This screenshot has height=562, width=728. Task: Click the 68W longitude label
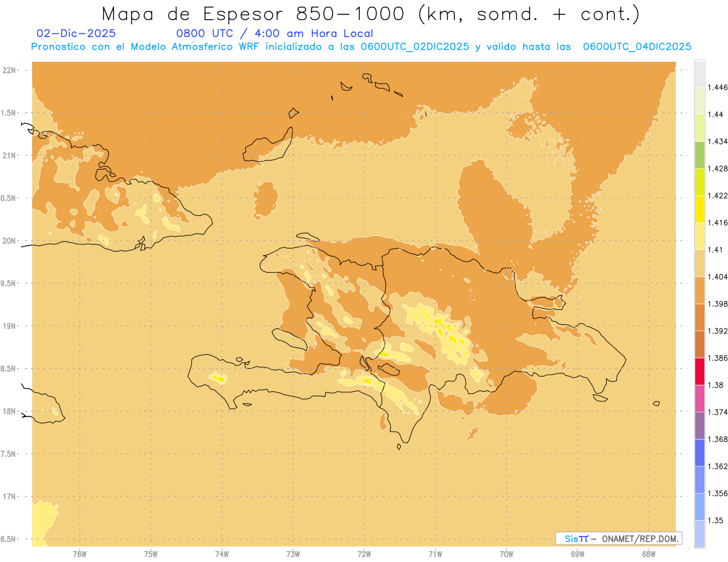pos(649,554)
